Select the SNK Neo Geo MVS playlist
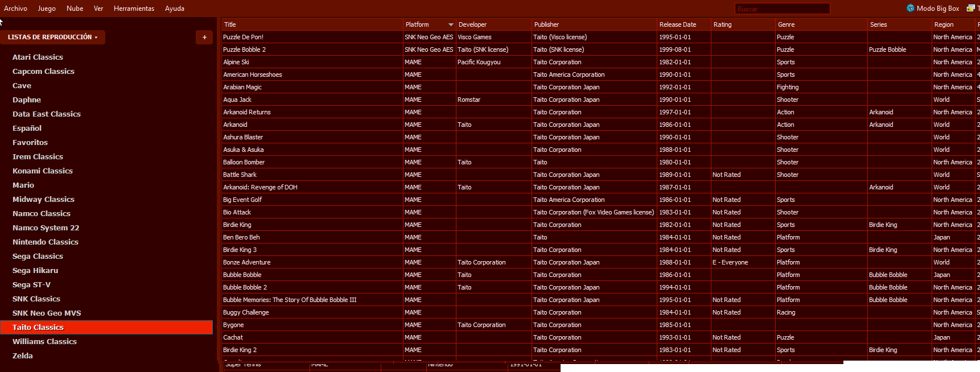Image resolution: width=980 pixels, height=372 pixels. tap(106, 313)
